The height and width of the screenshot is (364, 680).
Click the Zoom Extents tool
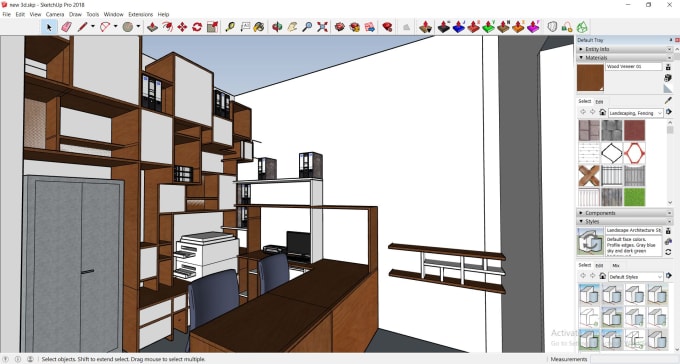pyautogui.click(x=322, y=27)
